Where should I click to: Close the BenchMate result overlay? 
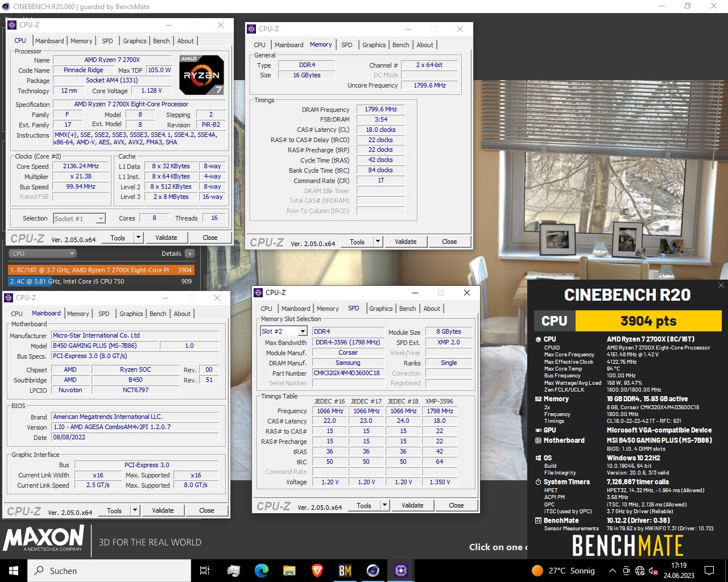click(x=721, y=285)
